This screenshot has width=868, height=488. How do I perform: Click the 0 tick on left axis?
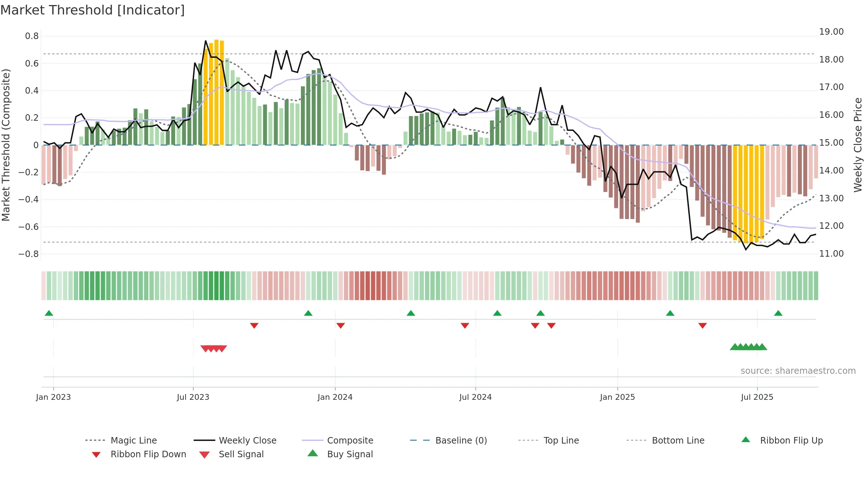pos(36,145)
